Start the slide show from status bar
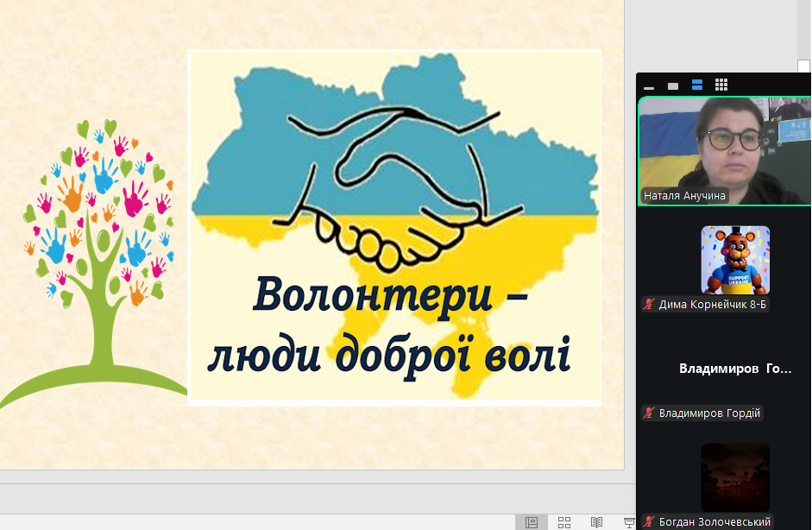This screenshot has height=530, width=812. 628,522
